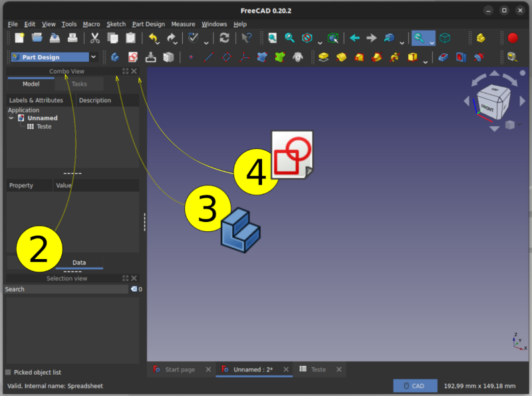
Task: Select Teste spreadsheet in tree
Action: [x=44, y=126]
